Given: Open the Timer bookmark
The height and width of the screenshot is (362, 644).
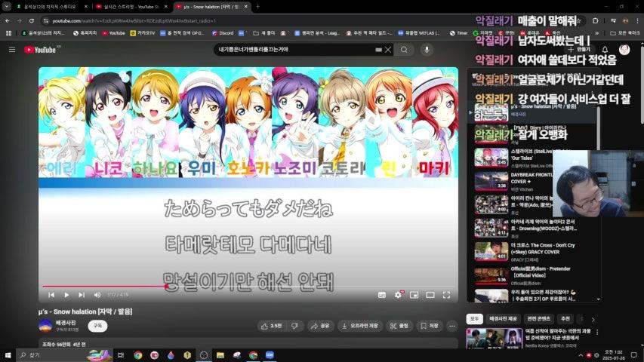Looking at the screenshot, I should [x=459, y=33].
